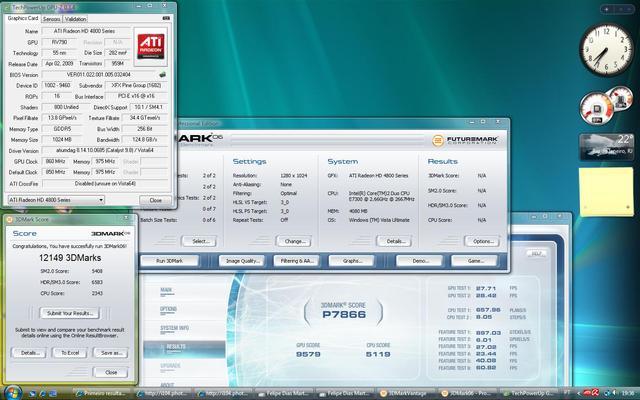The height and width of the screenshot is (400, 640).
Task: Click the yellow sticky note gadget
Action: 606,191
